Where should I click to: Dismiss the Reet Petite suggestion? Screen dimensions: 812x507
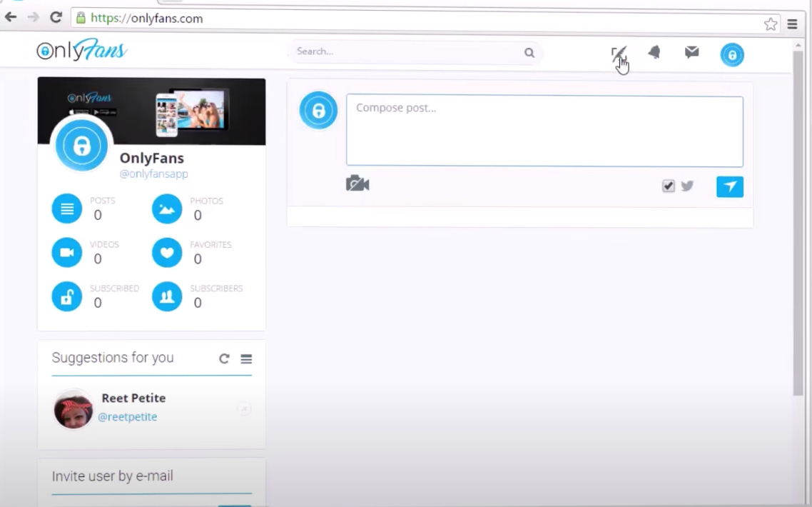(x=245, y=408)
